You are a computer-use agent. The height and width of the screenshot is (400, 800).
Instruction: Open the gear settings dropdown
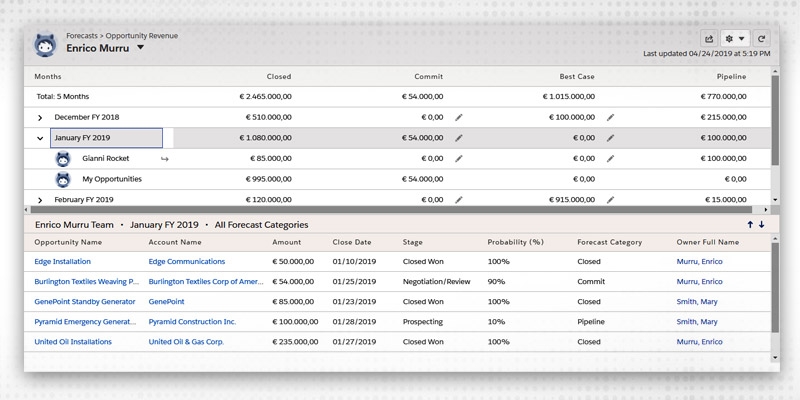[x=734, y=38]
